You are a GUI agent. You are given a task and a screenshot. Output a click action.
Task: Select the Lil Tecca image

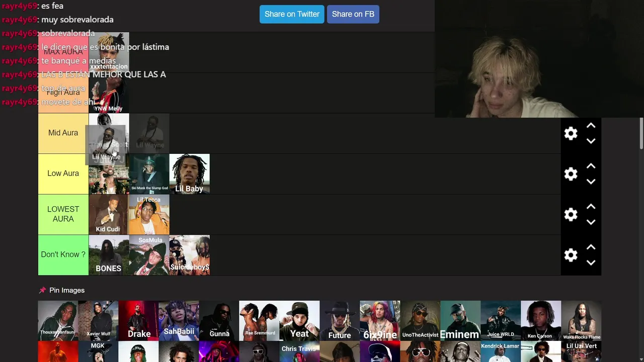point(149,215)
